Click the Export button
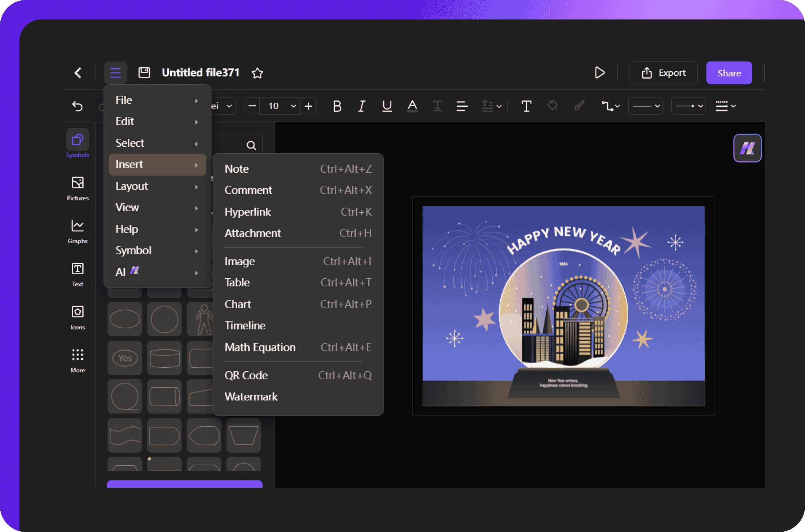The image size is (805, 532). (663, 73)
